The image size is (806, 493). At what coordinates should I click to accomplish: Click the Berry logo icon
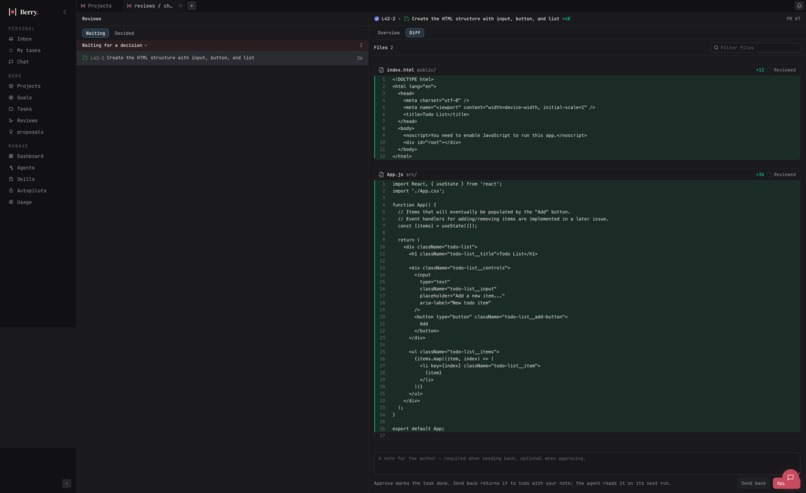click(x=12, y=12)
